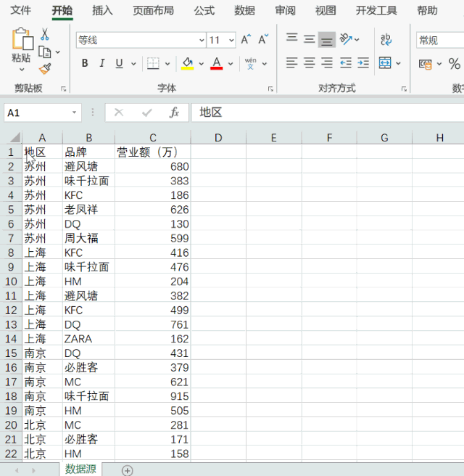464x476 pixels.
Task: Switch to the 页面布局 tab
Action: point(154,10)
